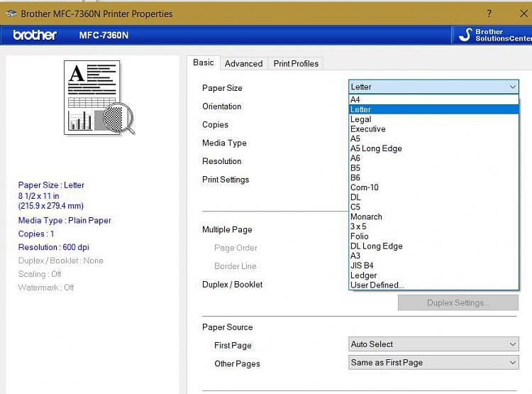
Task: Close the Printer Properties window
Action: tap(523, 13)
